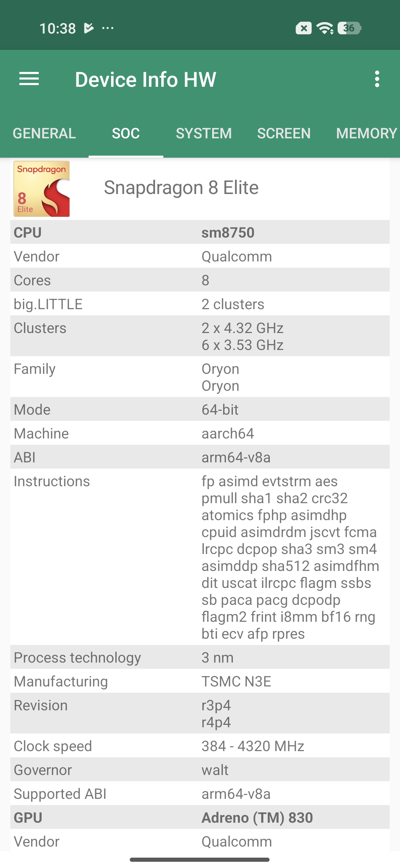Viewport: 400px width, 868px height.
Task: Tap the Play Store notification icon
Action: pos(89,28)
